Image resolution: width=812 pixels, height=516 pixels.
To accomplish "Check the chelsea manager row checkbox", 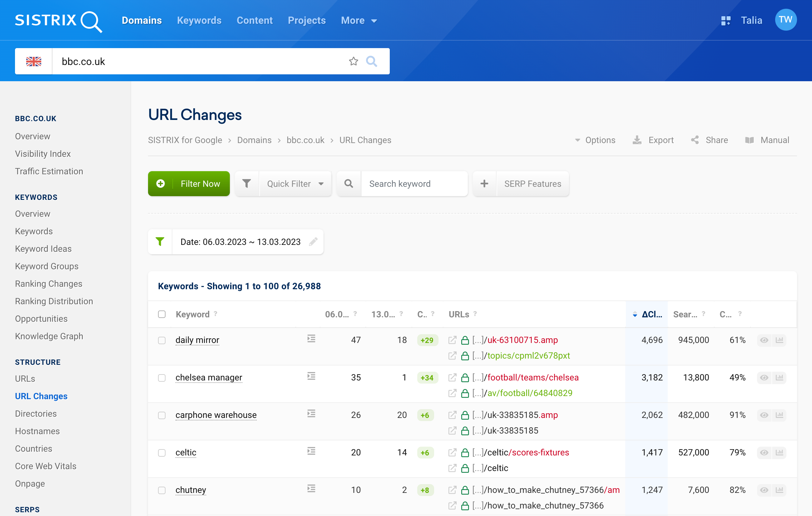I will point(162,378).
